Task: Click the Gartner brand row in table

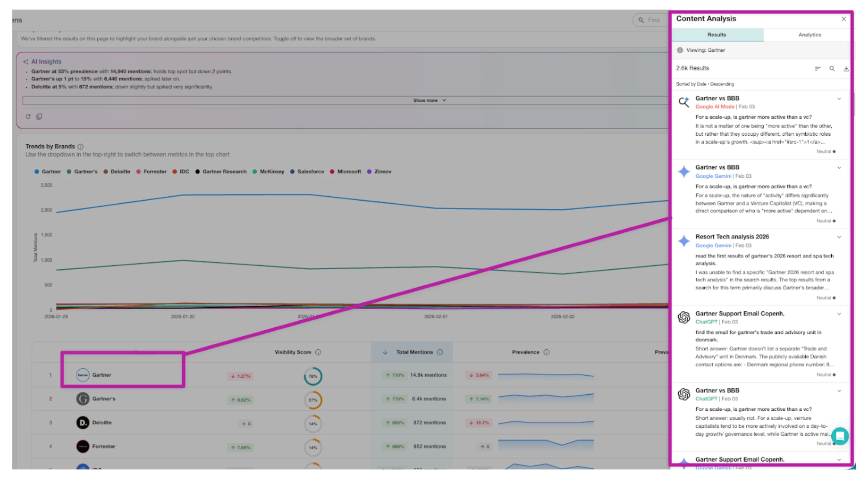Action: pos(102,375)
